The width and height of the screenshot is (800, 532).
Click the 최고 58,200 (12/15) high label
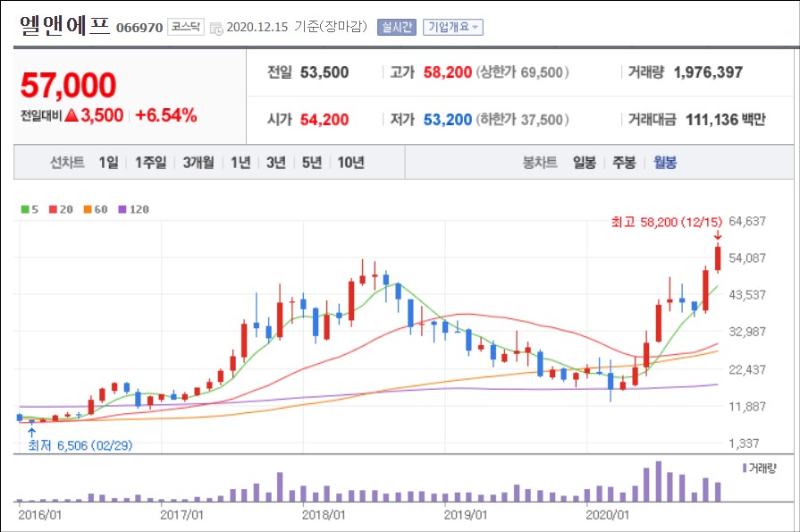(667, 222)
